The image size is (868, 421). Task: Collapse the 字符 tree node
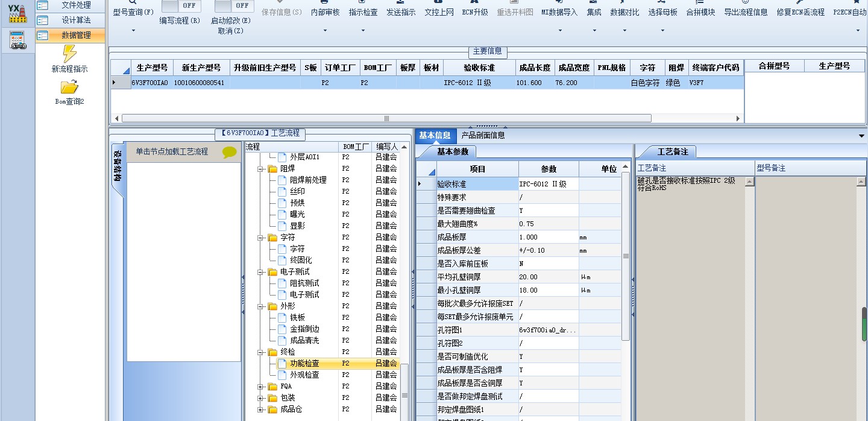tap(261, 238)
